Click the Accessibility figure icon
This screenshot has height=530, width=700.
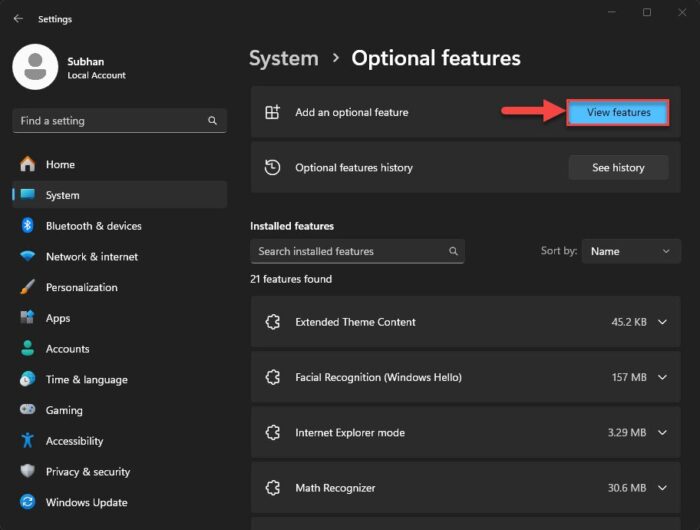[28, 440]
